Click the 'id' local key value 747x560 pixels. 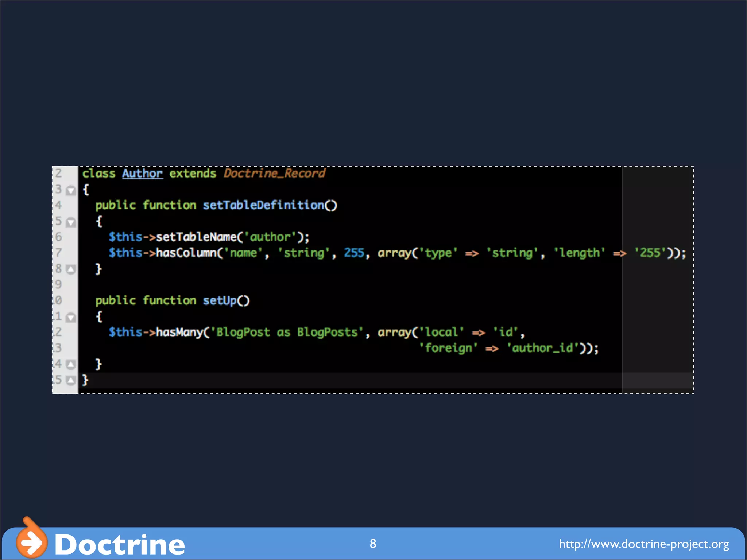[x=505, y=332]
